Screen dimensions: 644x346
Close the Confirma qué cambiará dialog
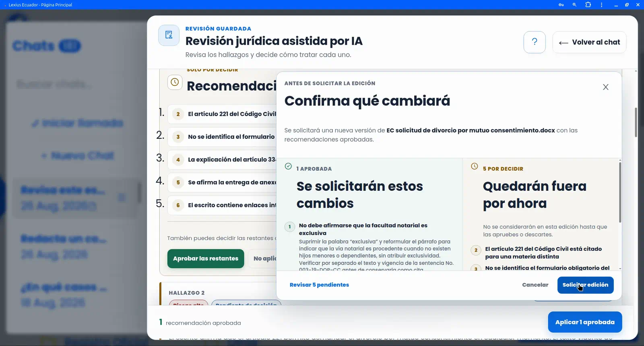pos(605,87)
